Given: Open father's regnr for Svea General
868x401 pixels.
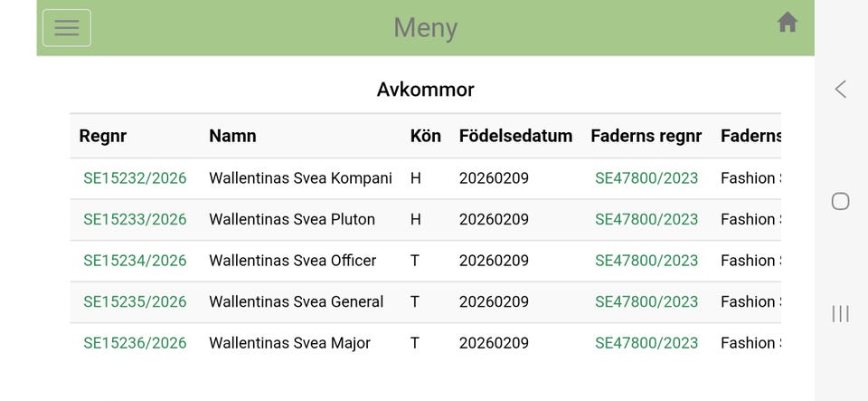Looking at the screenshot, I should pyautogui.click(x=646, y=301).
